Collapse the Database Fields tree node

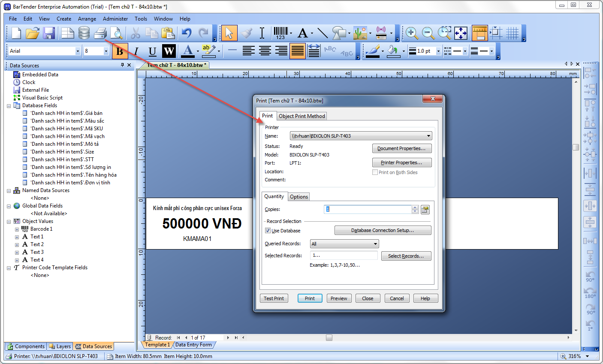9,106
